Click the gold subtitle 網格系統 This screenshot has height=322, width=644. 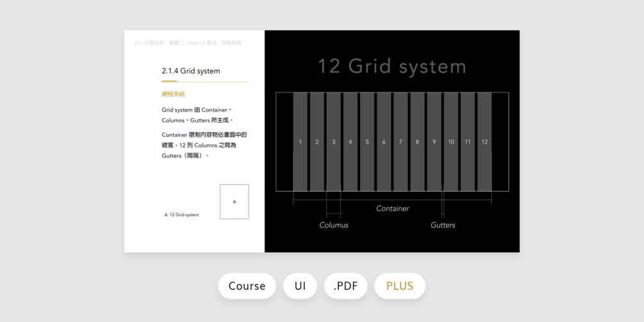tap(173, 94)
